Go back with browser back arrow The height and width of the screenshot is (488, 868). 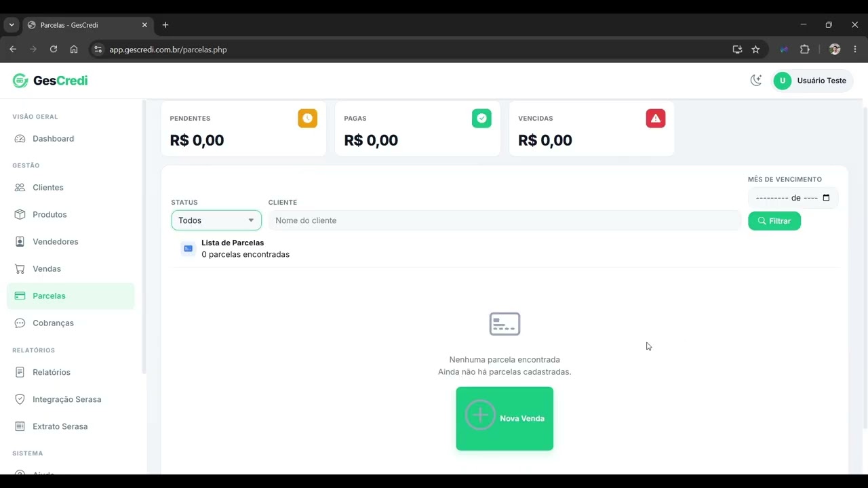pyautogui.click(x=13, y=49)
